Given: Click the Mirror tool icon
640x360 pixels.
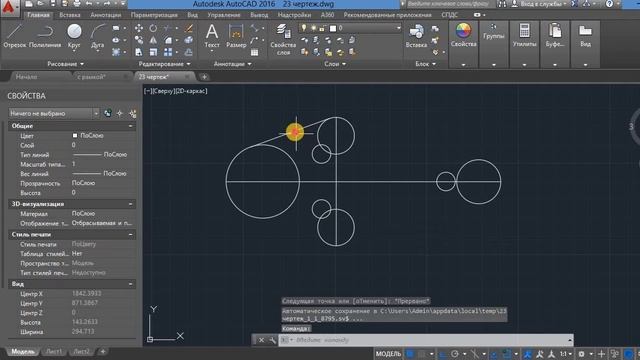Looking at the screenshot, I should pos(153,40).
